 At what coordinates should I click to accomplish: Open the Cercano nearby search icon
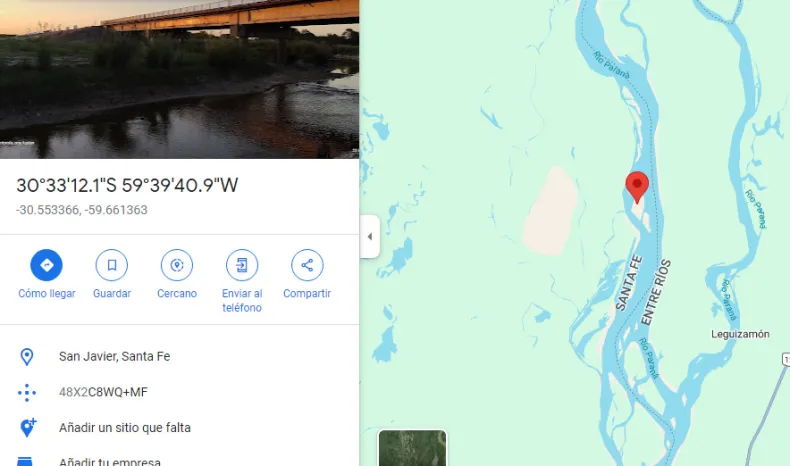click(177, 265)
